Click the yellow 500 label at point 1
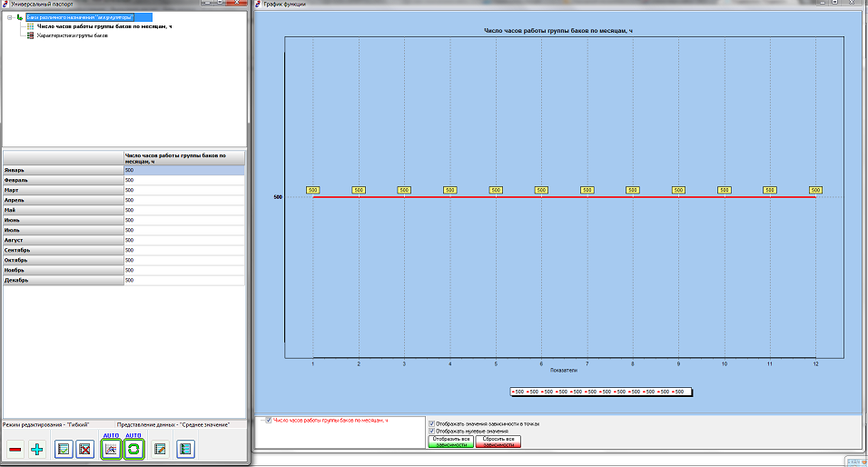The height and width of the screenshot is (467, 868). click(312, 190)
